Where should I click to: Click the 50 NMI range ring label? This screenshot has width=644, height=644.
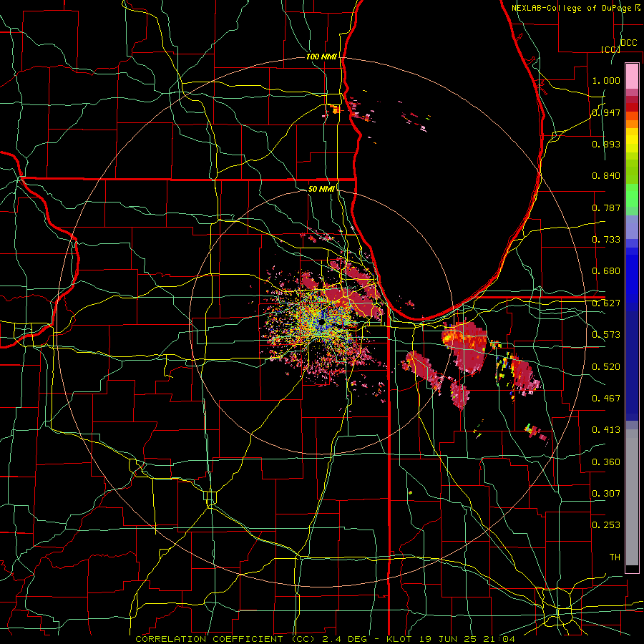[x=321, y=189]
